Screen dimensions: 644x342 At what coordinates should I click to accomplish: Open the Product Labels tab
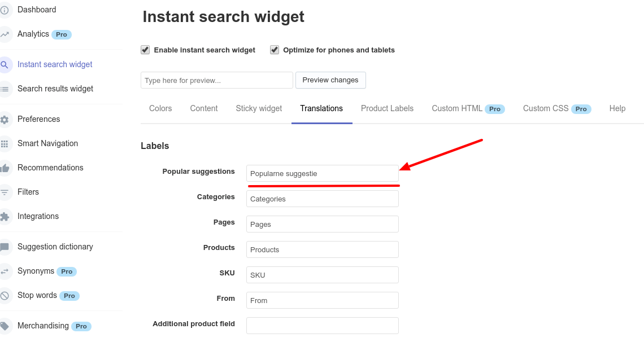[x=387, y=108]
